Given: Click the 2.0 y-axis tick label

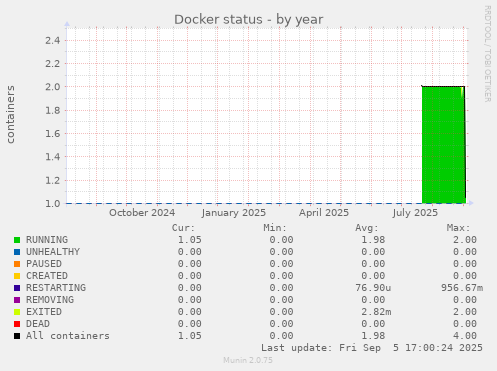Looking at the screenshot, I should click(x=53, y=87).
